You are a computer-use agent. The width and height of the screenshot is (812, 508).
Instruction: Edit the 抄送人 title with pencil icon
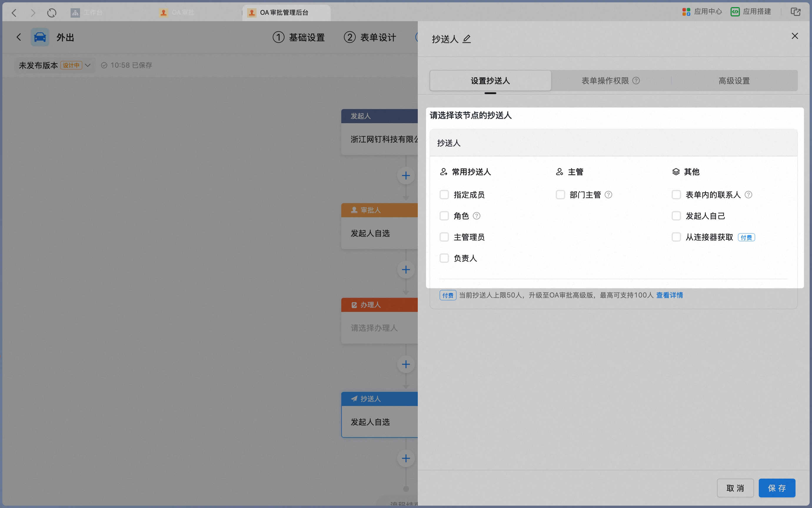click(467, 39)
